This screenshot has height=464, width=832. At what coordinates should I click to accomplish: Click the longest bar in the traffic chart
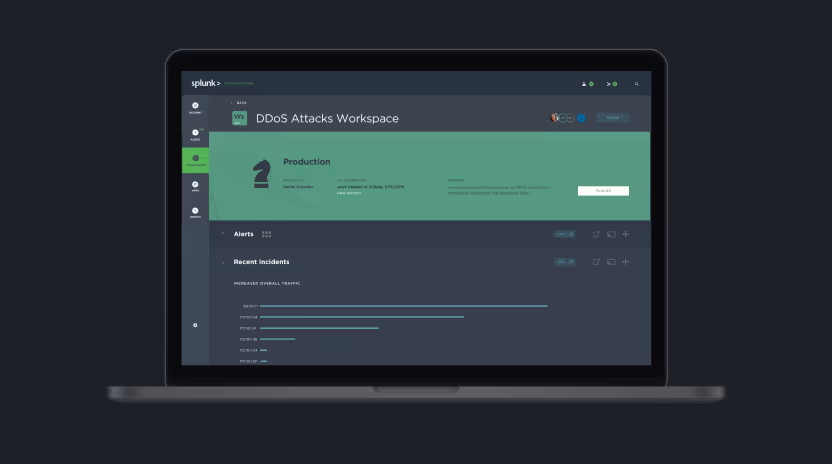404,306
